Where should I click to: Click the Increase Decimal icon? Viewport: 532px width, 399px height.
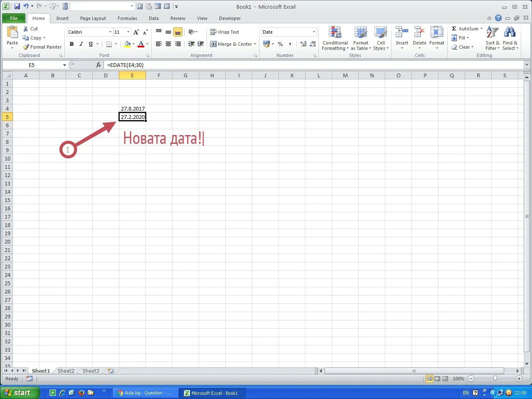(303, 44)
